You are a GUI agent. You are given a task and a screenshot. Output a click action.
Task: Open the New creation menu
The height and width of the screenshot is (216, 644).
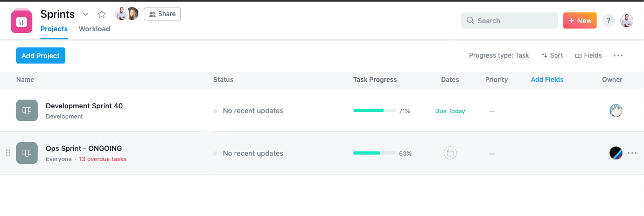(579, 20)
